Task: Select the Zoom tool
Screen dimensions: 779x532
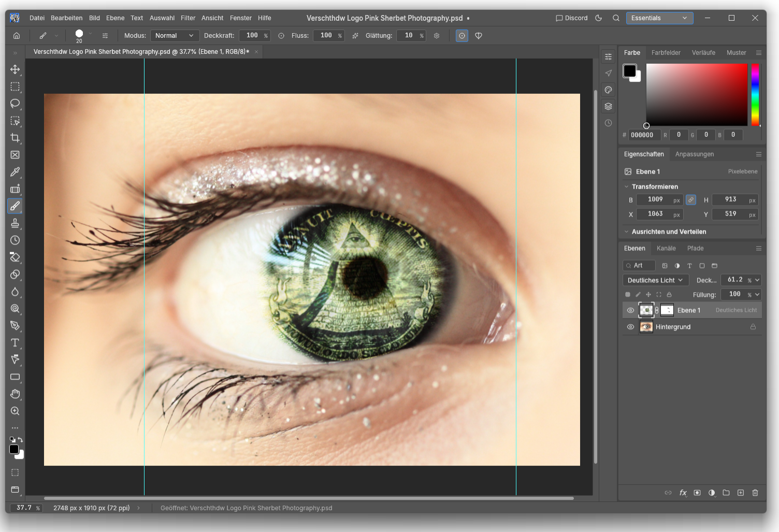Action: pyautogui.click(x=15, y=411)
